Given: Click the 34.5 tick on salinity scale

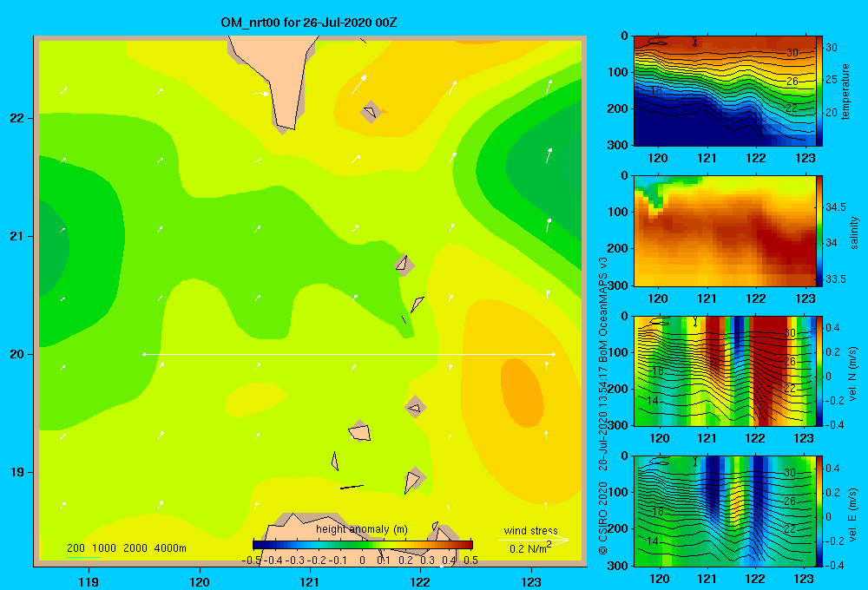Looking at the screenshot, I should (x=836, y=207).
